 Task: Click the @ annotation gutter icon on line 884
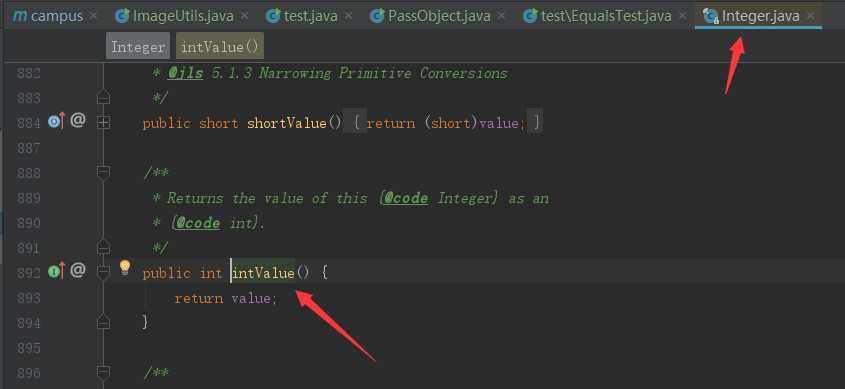78,121
